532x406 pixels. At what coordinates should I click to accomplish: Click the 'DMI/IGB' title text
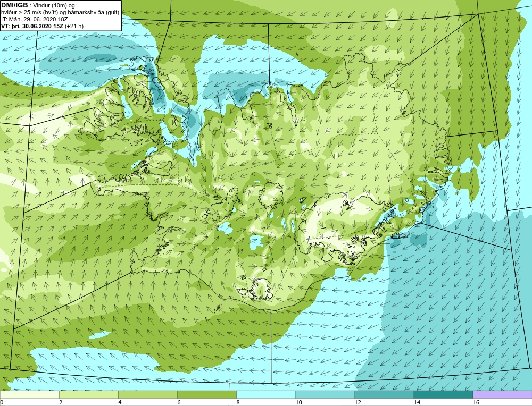pos(14,5)
